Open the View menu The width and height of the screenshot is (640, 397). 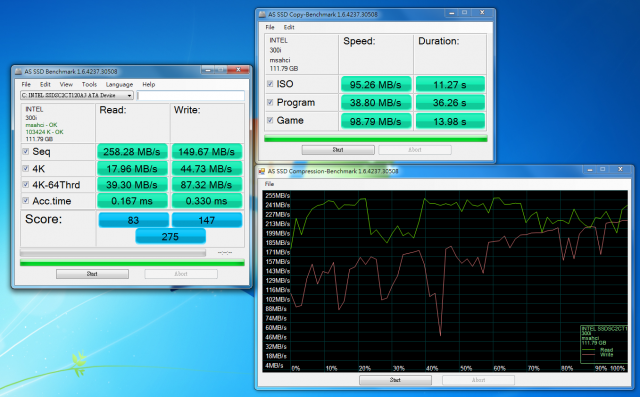coord(66,84)
